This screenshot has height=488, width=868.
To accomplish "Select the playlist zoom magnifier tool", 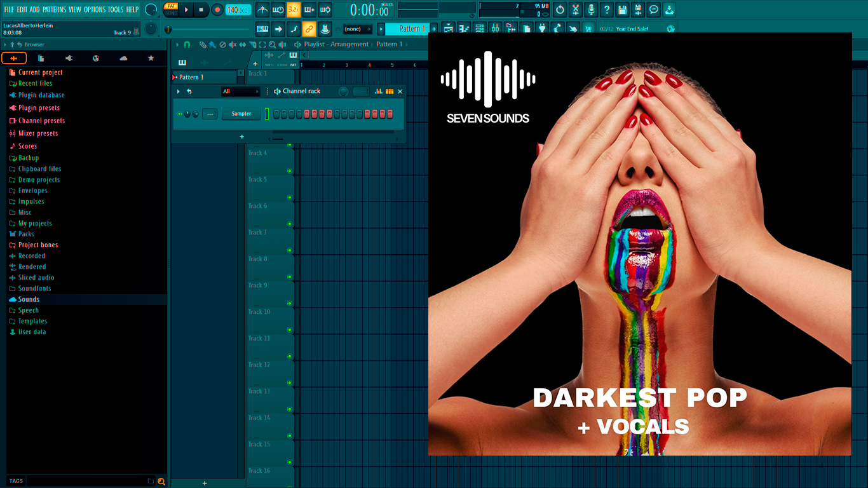I will click(272, 44).
